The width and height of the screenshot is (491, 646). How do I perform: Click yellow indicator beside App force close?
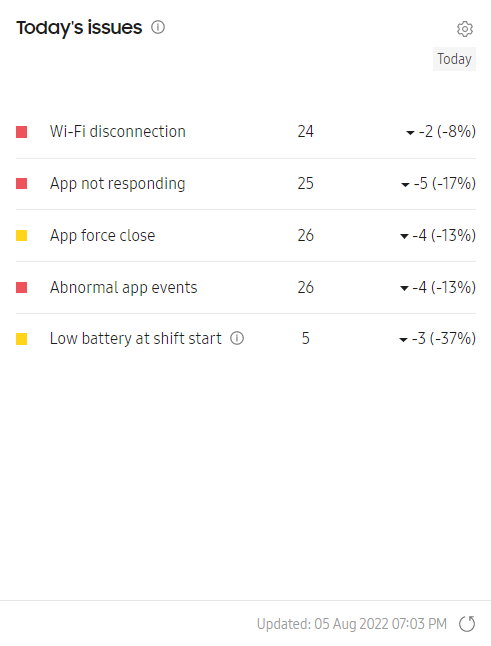[x=21, y=235]
